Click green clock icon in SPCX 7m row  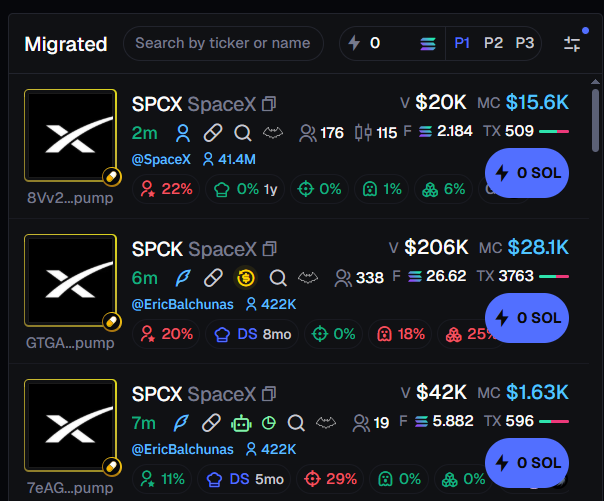(268, 423)
